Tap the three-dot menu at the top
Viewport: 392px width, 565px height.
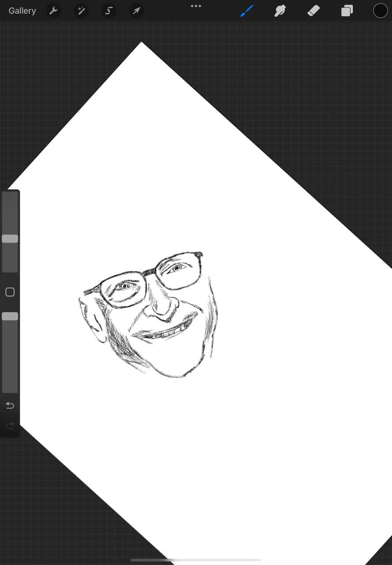(196, 6)
